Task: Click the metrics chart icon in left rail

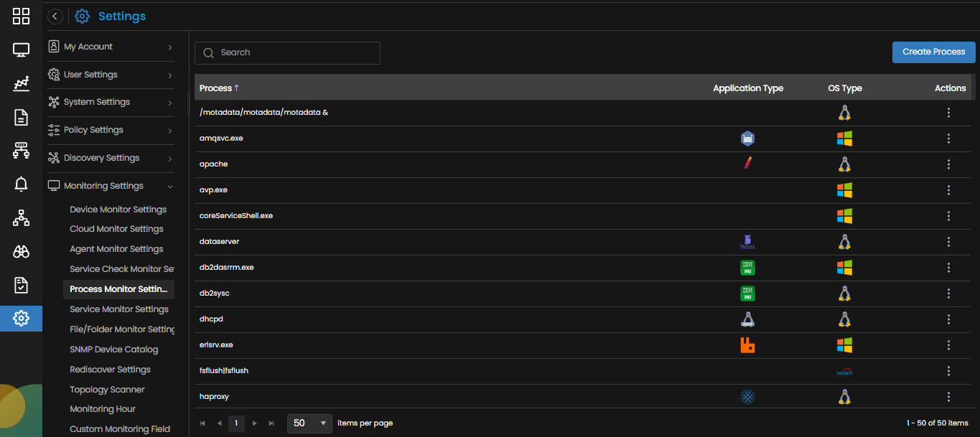Action: click(x=21, y=84)
